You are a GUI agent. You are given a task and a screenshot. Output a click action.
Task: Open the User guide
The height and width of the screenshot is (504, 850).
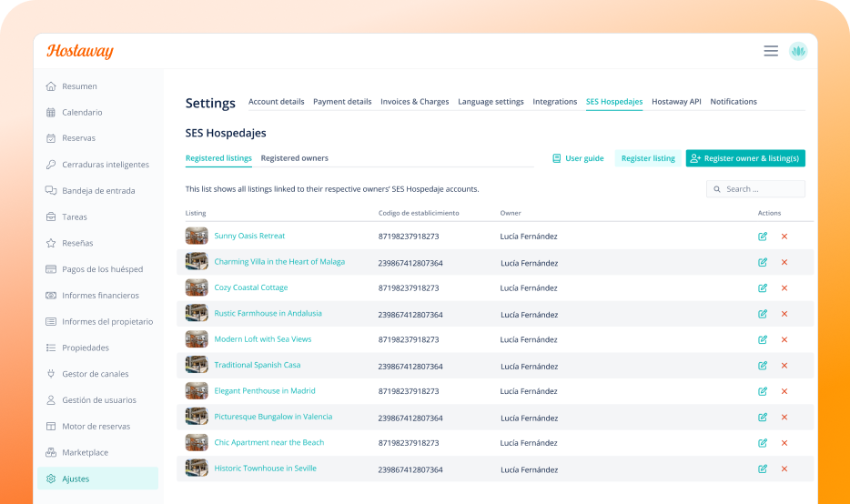[578, 158]
